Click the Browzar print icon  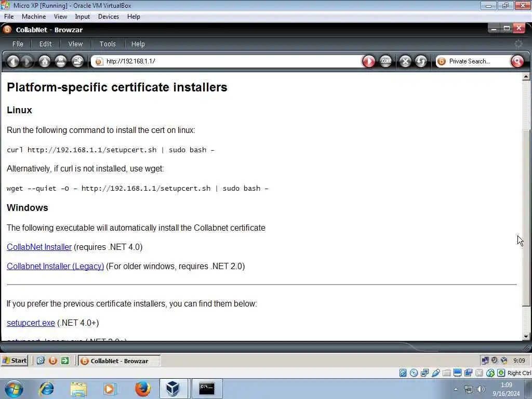(61, 61)
